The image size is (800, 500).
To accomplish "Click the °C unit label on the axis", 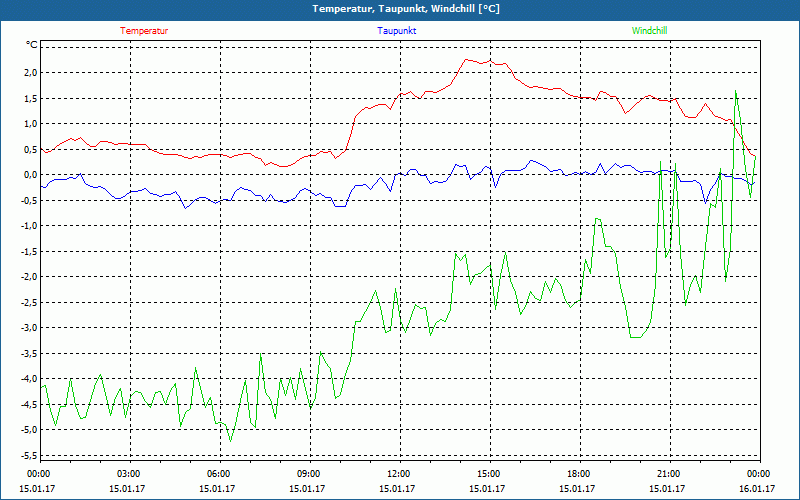I will pos(32,45).
